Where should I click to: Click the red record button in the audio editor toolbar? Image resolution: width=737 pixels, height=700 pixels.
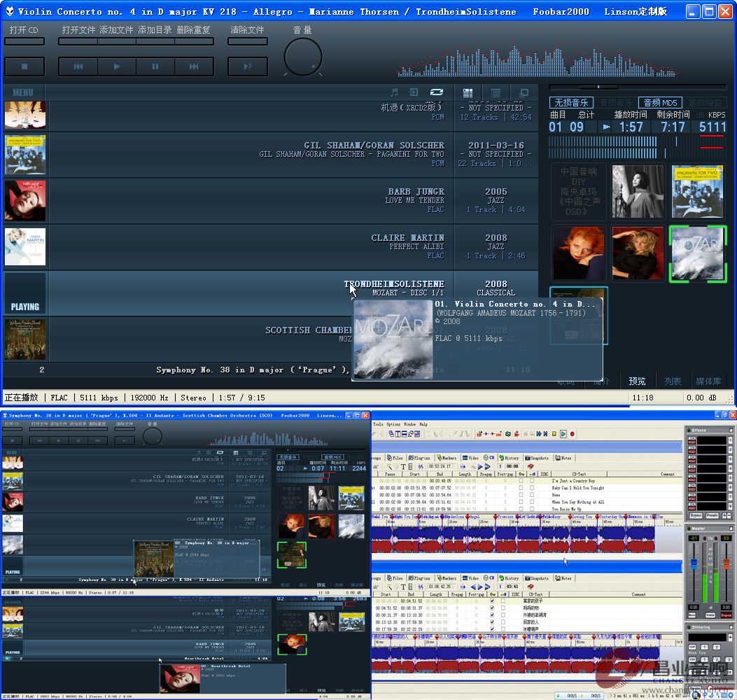click(572, 434)
